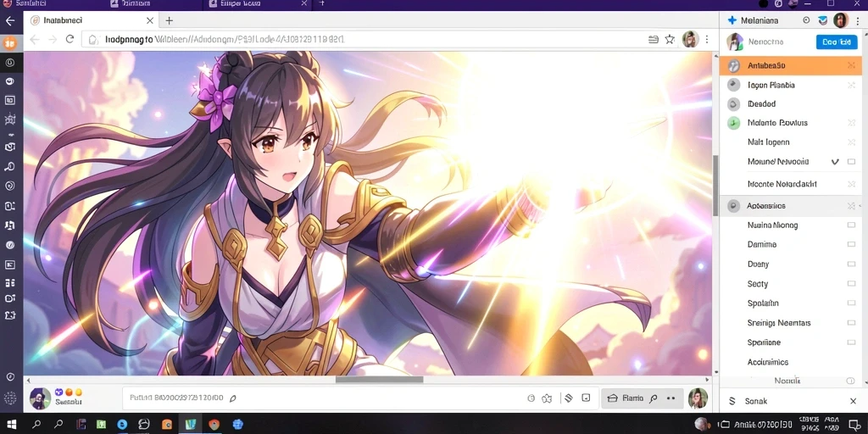Click the horizontal scrollbar thumb below the image
The width and height of the screenshot is (868, 434).
[x=379, y=380]
